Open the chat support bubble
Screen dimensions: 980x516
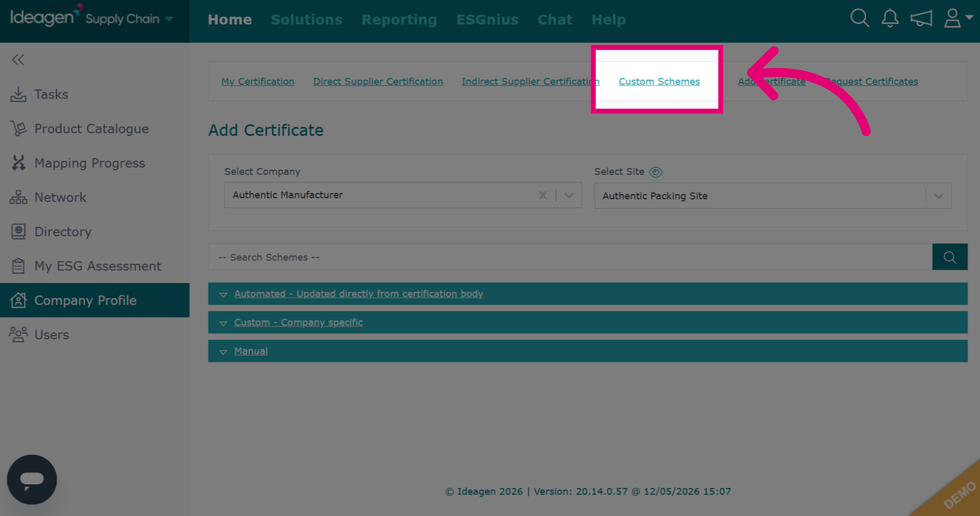[x=32, y=480]
